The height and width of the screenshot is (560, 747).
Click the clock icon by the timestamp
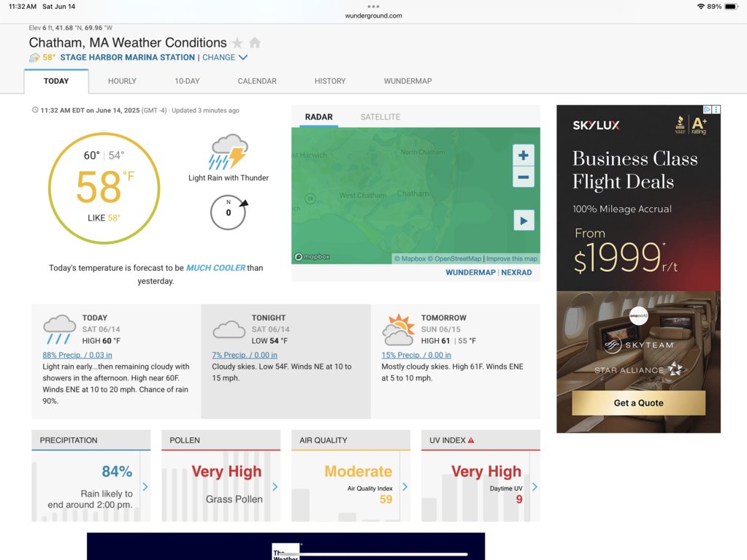coord(35,110)
